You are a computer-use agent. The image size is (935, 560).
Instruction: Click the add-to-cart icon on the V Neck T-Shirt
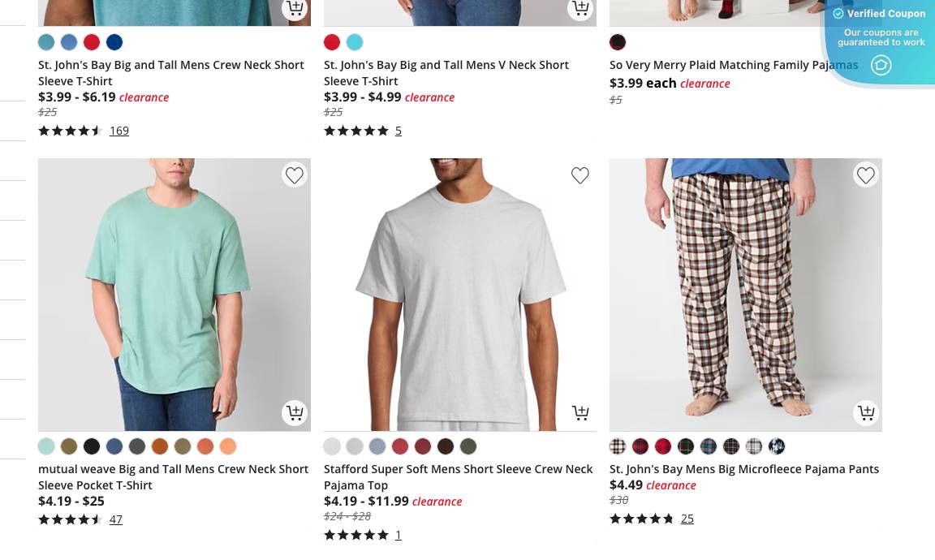coord(581,8)
